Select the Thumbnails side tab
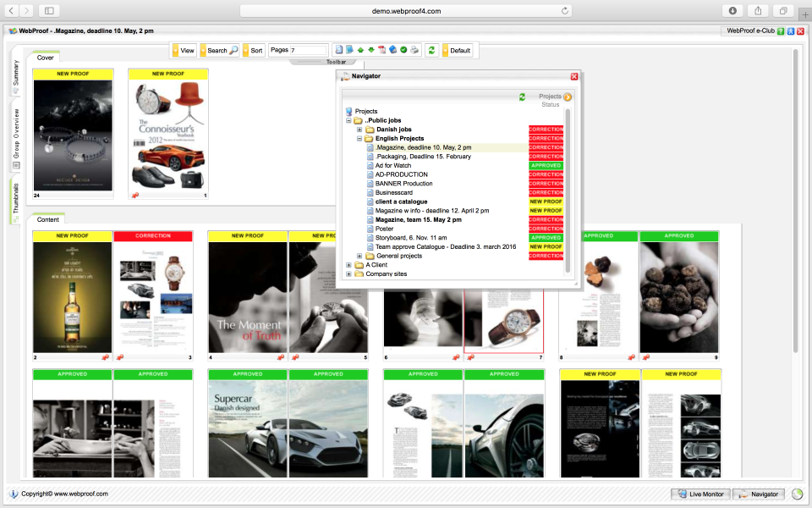This screenshot has height=508, width=812. click(15, 202)
